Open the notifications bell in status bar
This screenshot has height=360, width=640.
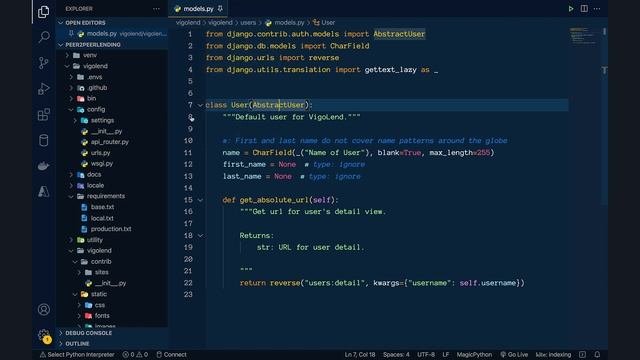(x=597, y=354)
